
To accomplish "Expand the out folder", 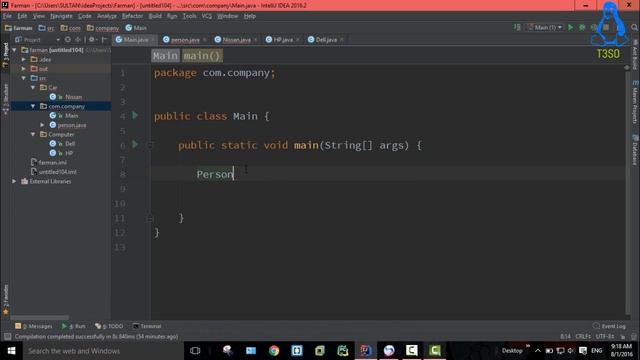I will coord(24,69).
